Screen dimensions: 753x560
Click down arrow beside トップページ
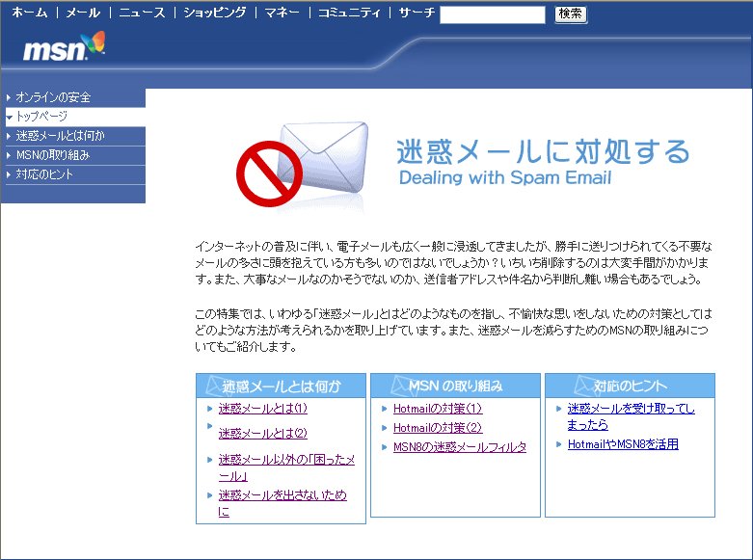pyautogui.click(x=9, y=118)
